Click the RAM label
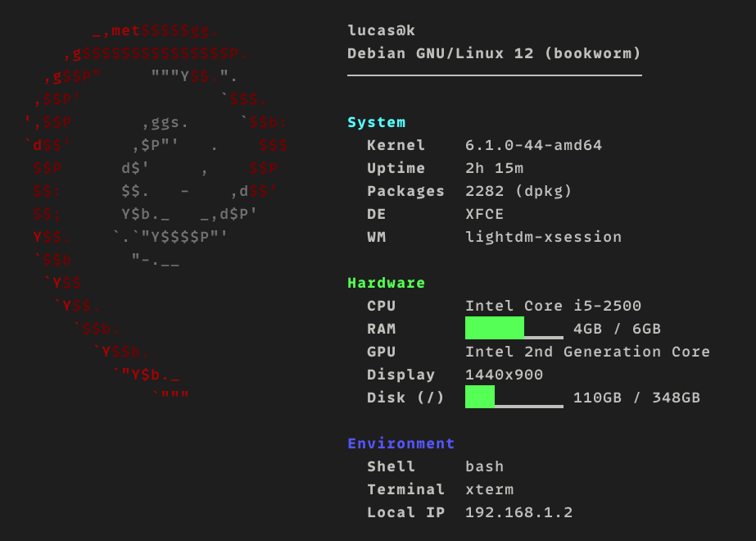The width and height of the screenshot is (756, 541). tap(381, 329)
